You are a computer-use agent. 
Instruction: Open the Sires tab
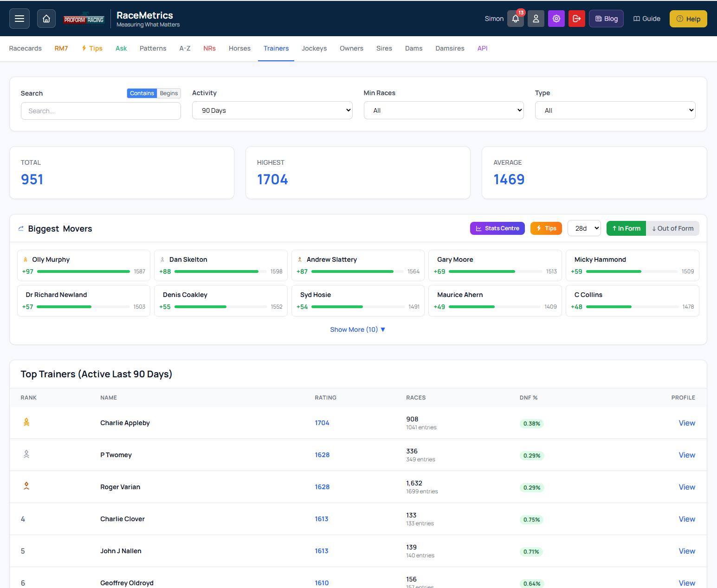click(x=384, y=48)
